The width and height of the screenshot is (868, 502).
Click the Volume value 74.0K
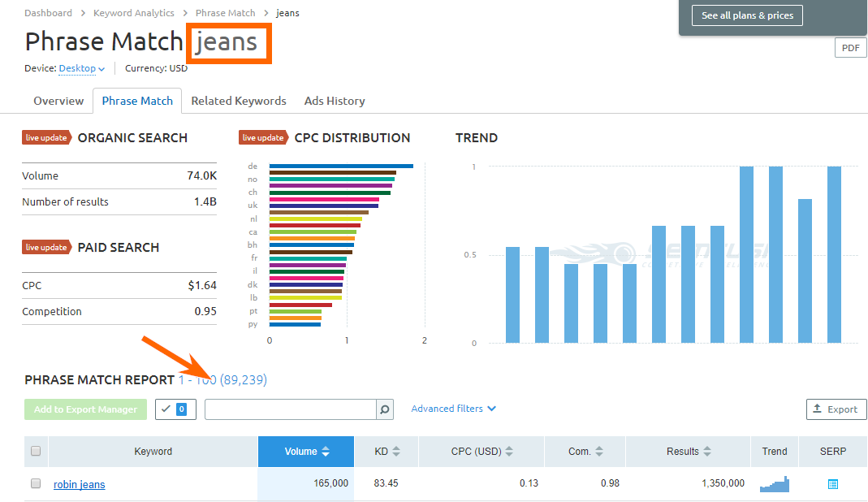(x=201, y=175)
